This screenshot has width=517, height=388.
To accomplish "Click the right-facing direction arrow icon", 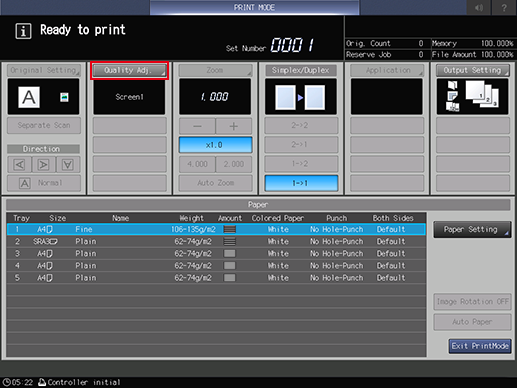I will (x=44, y=165).
